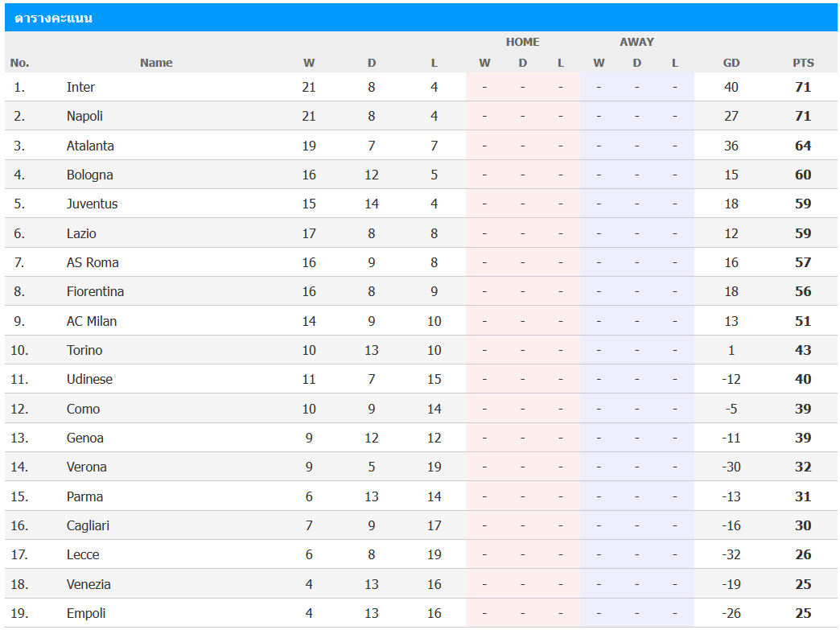The width and height of the screenshot is (840, 630).
Task: Click the Inter team name
Action: [x=80, y=88]
